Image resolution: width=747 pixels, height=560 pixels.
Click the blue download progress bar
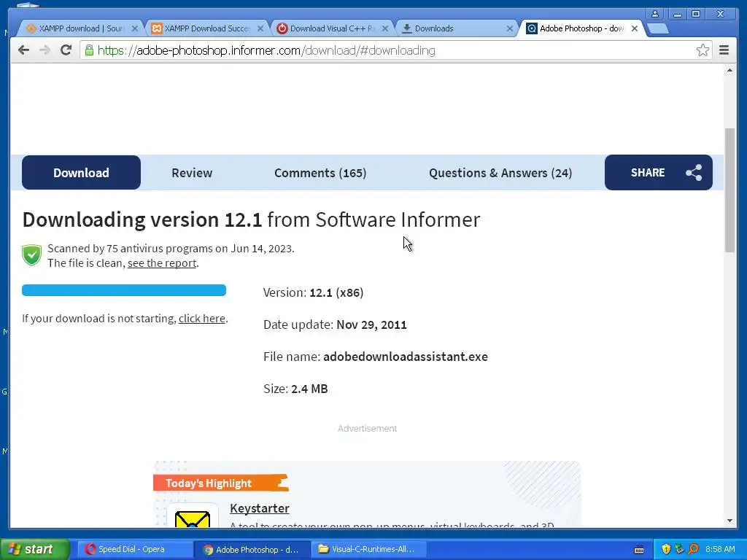coord(124,290)
